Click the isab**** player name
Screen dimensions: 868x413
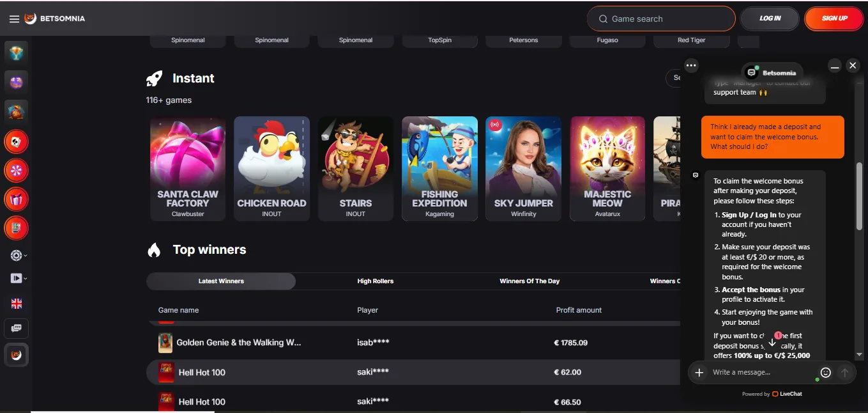[x=373, y=343]
